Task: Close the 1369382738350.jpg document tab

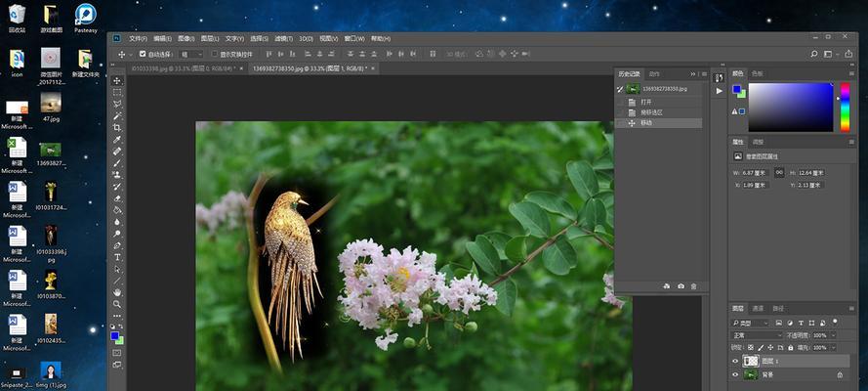Action: [373, 68]
